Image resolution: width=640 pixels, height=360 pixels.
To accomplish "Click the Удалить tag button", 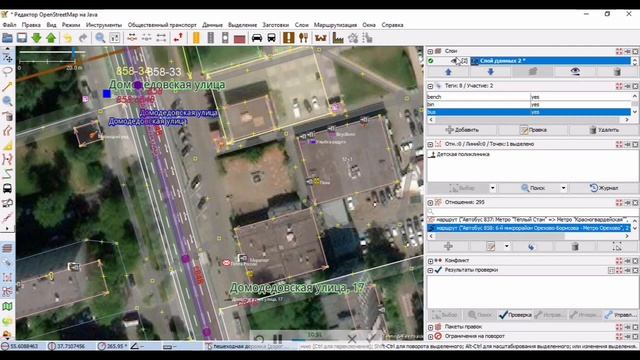I will [x=604, y=130].
